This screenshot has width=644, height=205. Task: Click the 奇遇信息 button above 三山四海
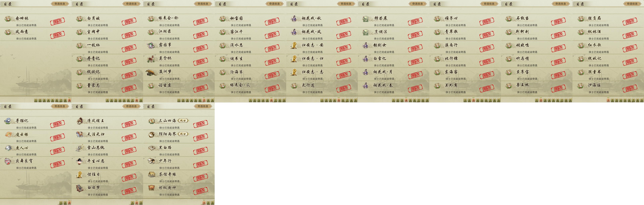point(203,106)
